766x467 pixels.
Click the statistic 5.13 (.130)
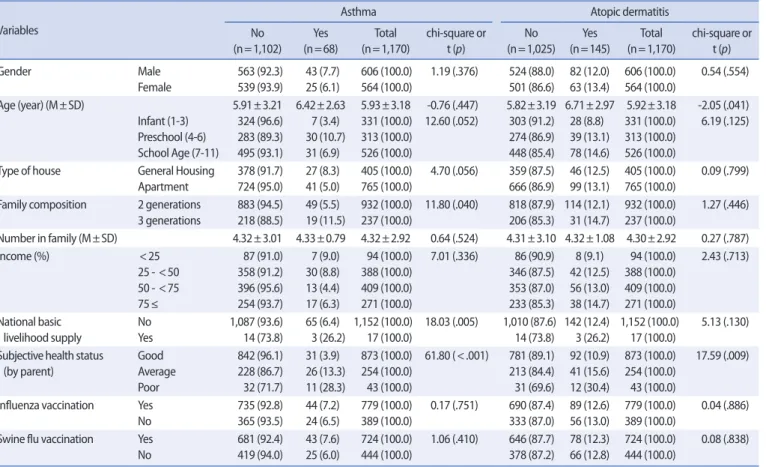(x=724, y=322)
